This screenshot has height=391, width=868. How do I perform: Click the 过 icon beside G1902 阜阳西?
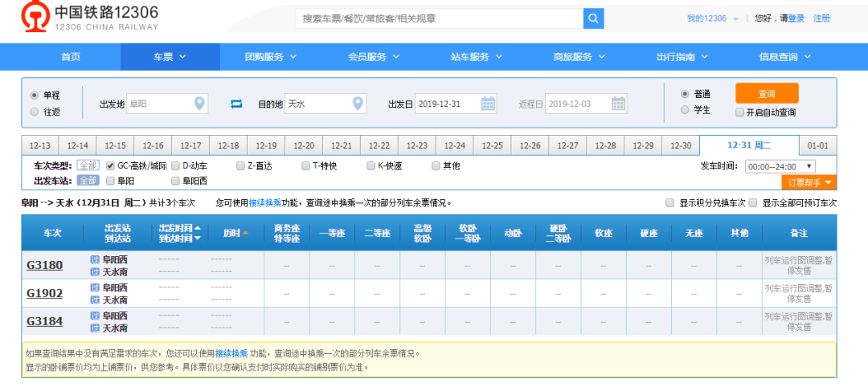[x=95, y=287]
